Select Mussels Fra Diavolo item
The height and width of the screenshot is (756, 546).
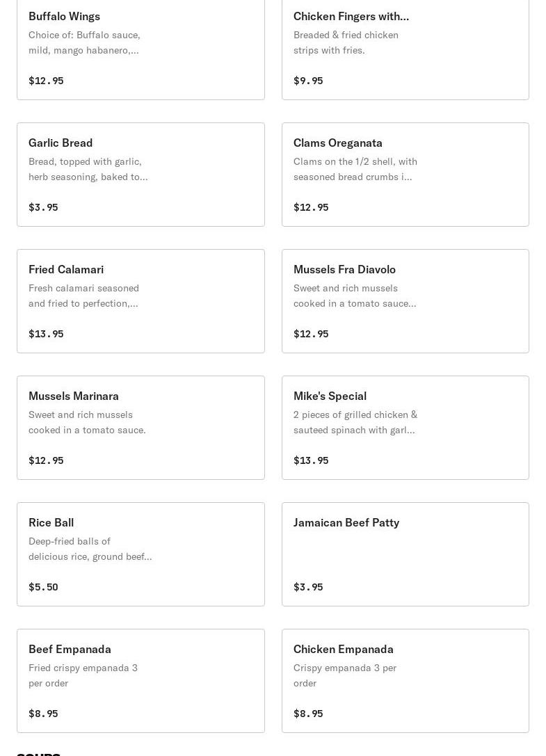(x=405, y=301)
